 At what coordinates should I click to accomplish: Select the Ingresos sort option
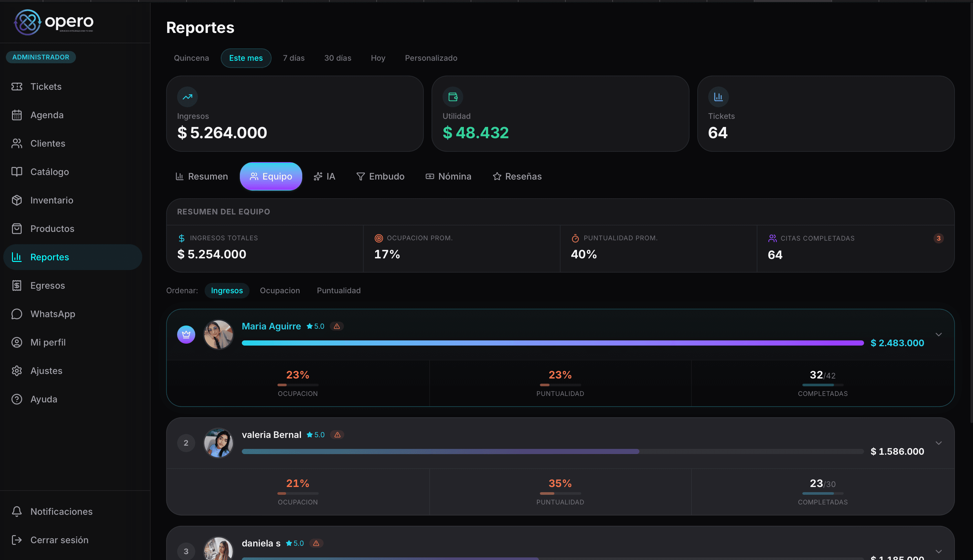coord(227,290)
